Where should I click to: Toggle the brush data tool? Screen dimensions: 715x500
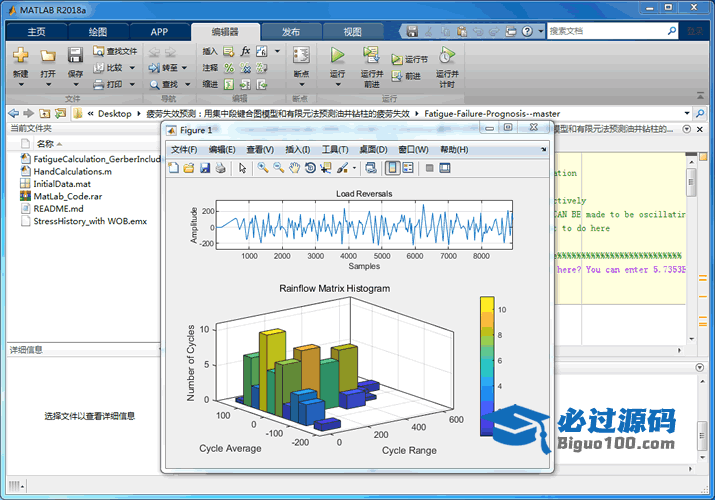click(342, 168)
